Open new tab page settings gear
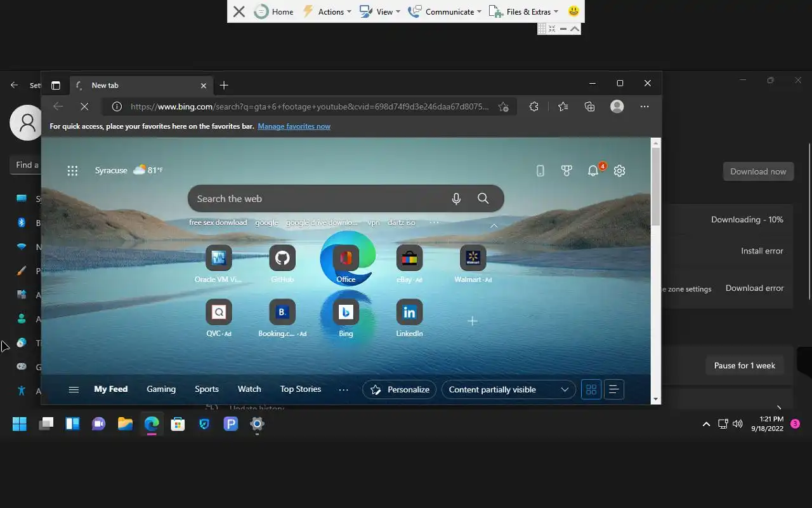Viewport: 812px width, 508px height. click(620, 170)
